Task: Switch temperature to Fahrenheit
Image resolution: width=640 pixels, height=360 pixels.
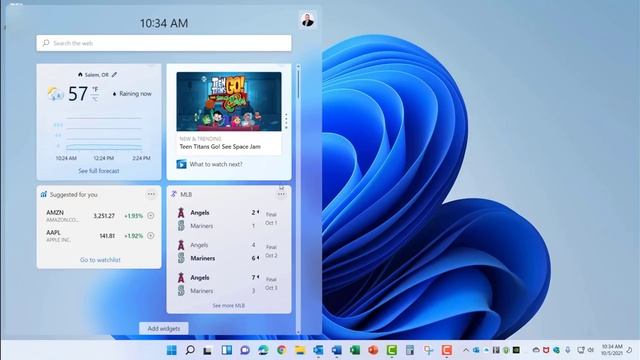Action: pos(95,89)
